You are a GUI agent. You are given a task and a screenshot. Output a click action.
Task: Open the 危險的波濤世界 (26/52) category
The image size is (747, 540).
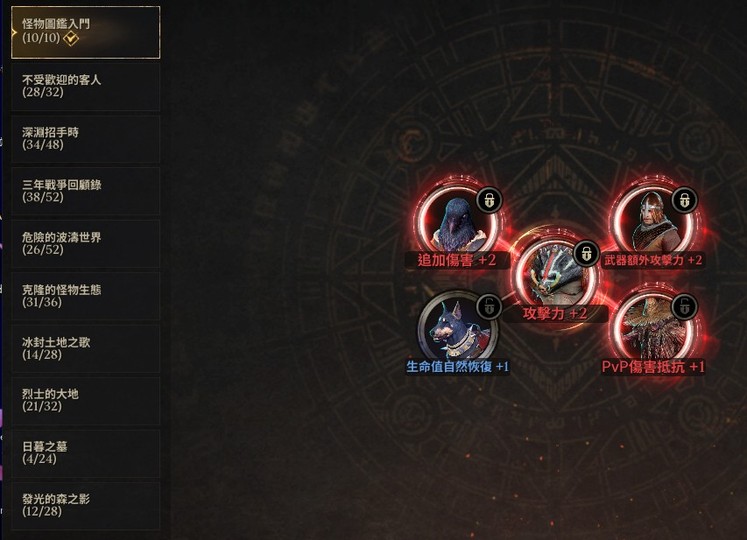86,244
